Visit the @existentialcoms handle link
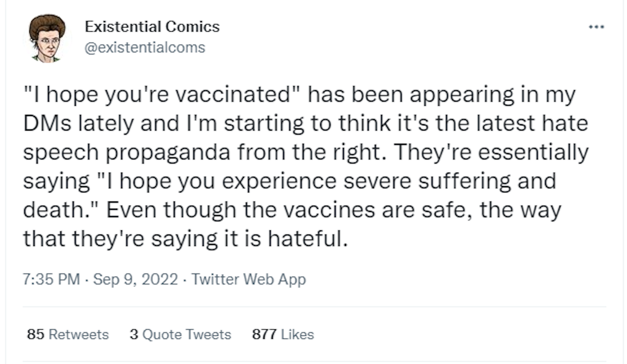This screenshot has width=627, height=364. click(x=145, y=48)
